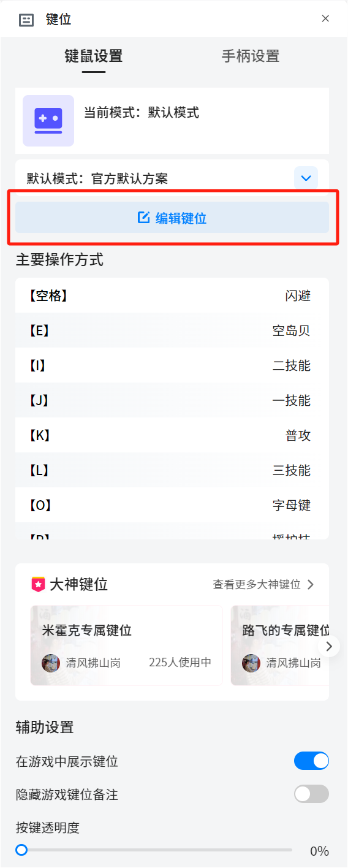Open 查看更多大神键位 link

click(x=263, y=585)
